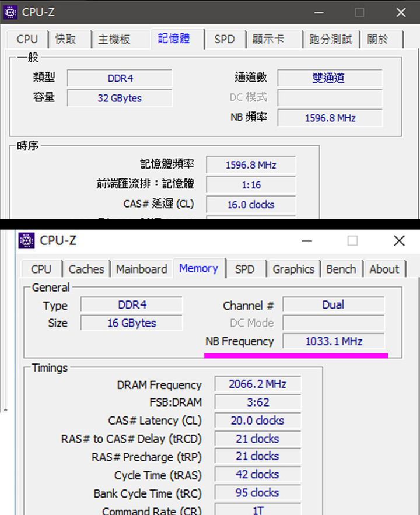Click the DDR4 type field in bottom window
420x515 pixels.
[x=131, y=305]
